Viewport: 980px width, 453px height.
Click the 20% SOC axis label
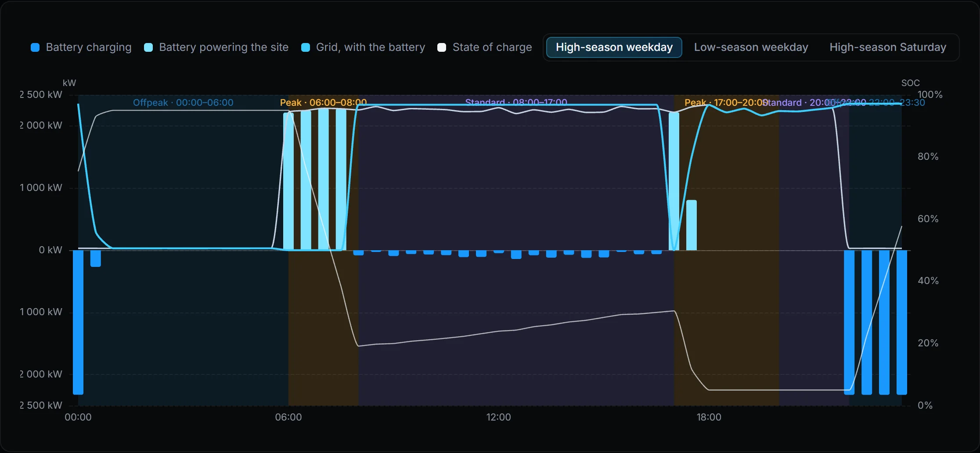pyautogui.click(x=928, y=343)
